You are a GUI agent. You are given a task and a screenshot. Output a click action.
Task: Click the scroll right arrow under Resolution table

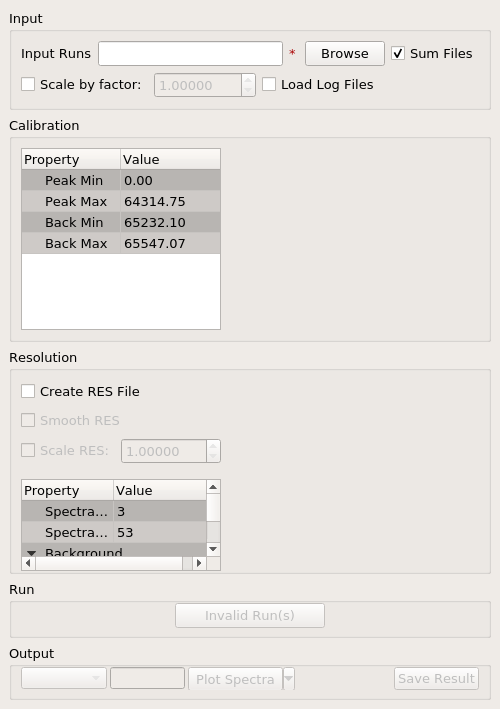tap(199, 563)
